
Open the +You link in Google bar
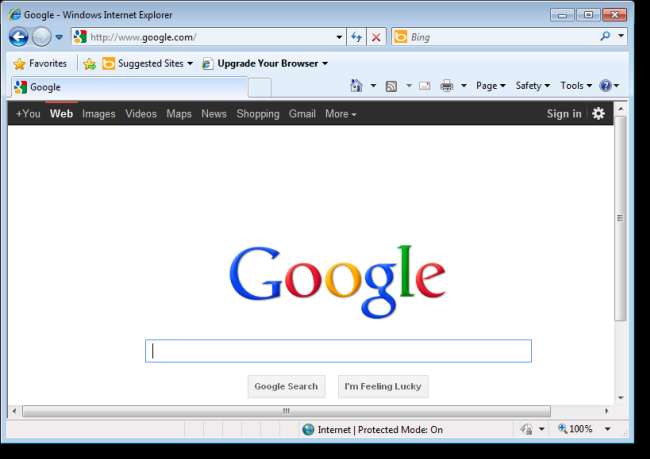click(x=28, y=114)
